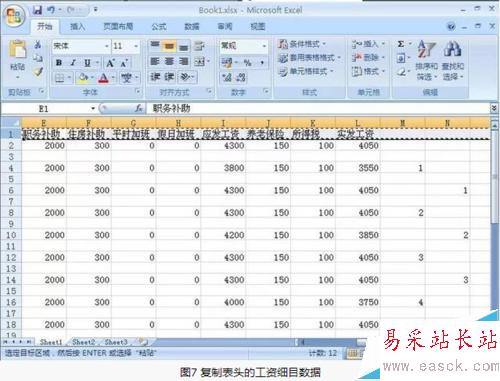Apply comma thousands separator style
The width and height of the screenshot is (500, 381).
(x=262, y=62)
